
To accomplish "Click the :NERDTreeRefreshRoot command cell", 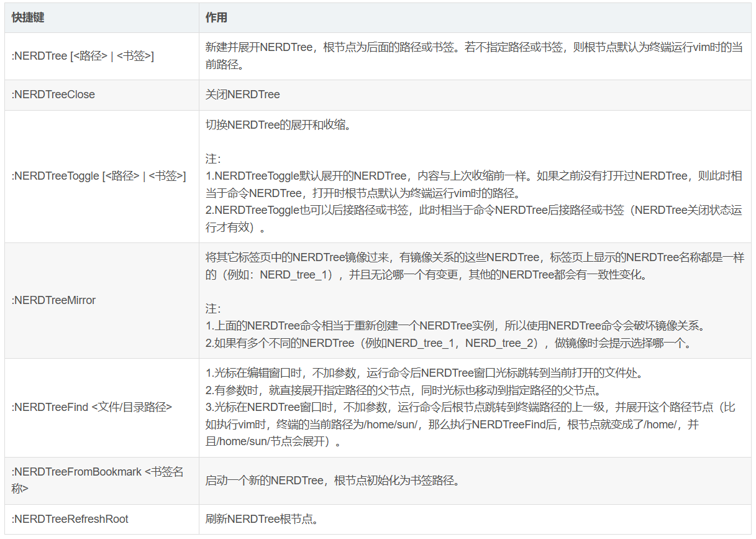I will click(102, 519).
